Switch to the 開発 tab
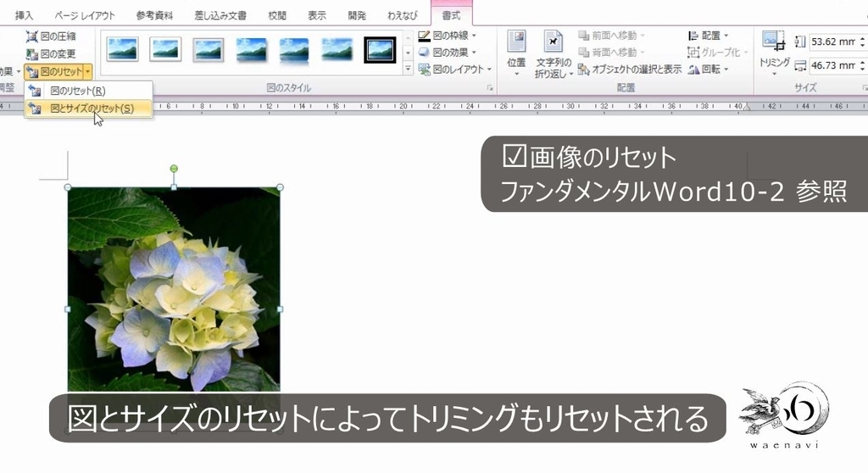Screen dimensions: 868x473 click(357, 15)
